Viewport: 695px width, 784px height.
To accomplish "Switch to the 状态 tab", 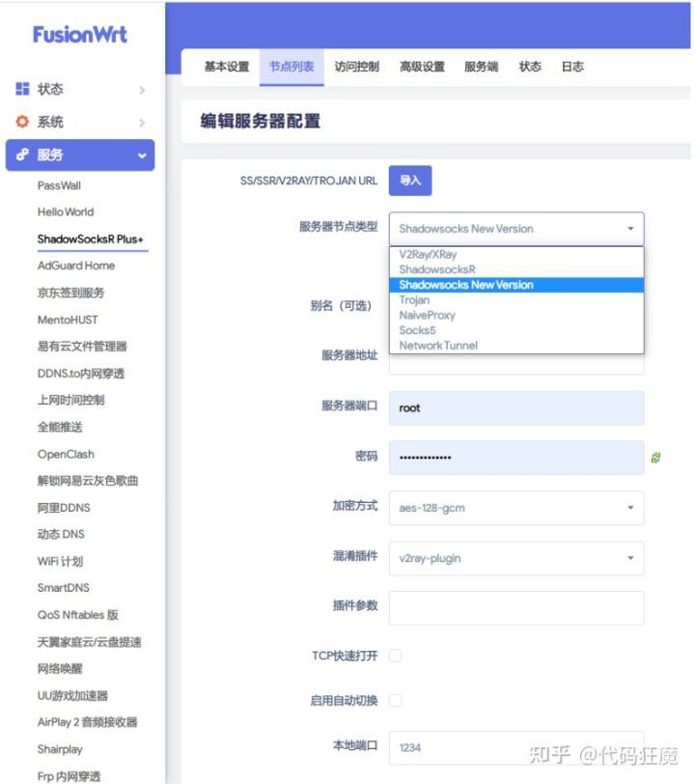I will point(530,67).
